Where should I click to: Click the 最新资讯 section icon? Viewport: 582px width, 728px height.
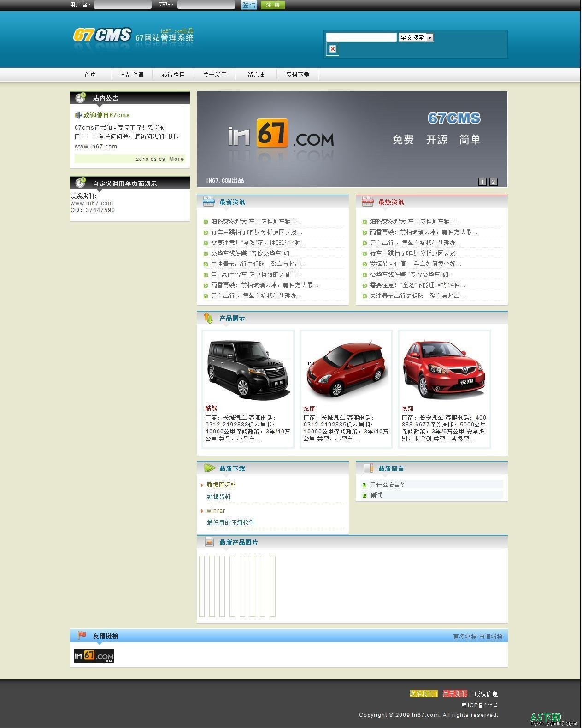click(209, 201)
